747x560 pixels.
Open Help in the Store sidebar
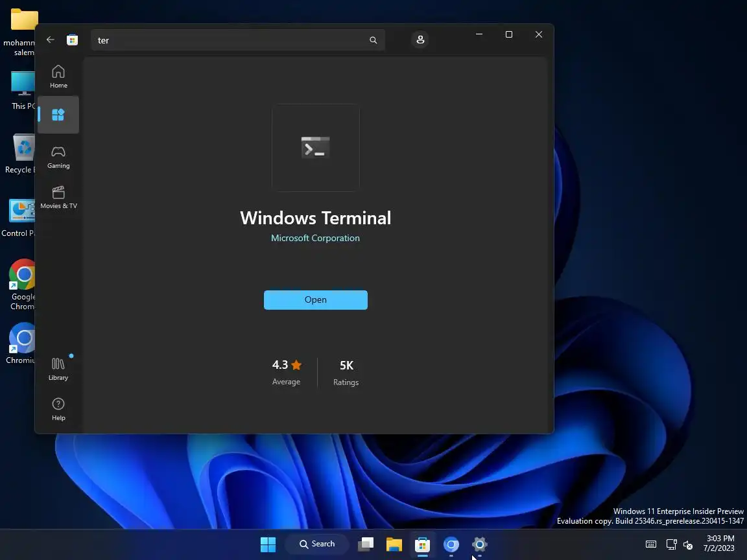coord(58,409)
